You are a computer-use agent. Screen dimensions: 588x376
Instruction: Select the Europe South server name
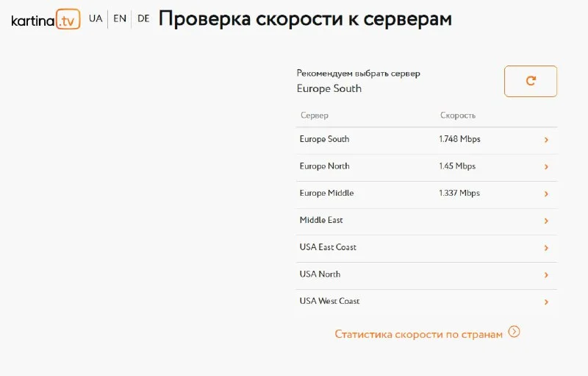coord(324,139)
